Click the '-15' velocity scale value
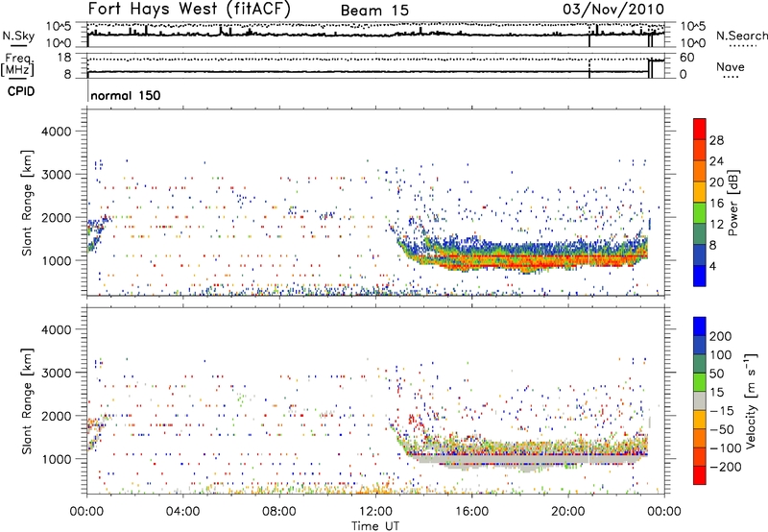 point(722,411)
